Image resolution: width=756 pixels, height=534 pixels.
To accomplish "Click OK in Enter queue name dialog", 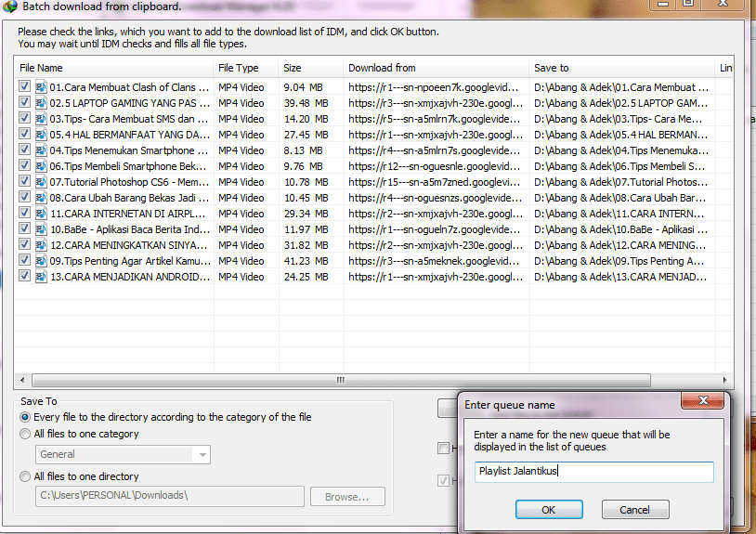I will (x=549, y=510).
